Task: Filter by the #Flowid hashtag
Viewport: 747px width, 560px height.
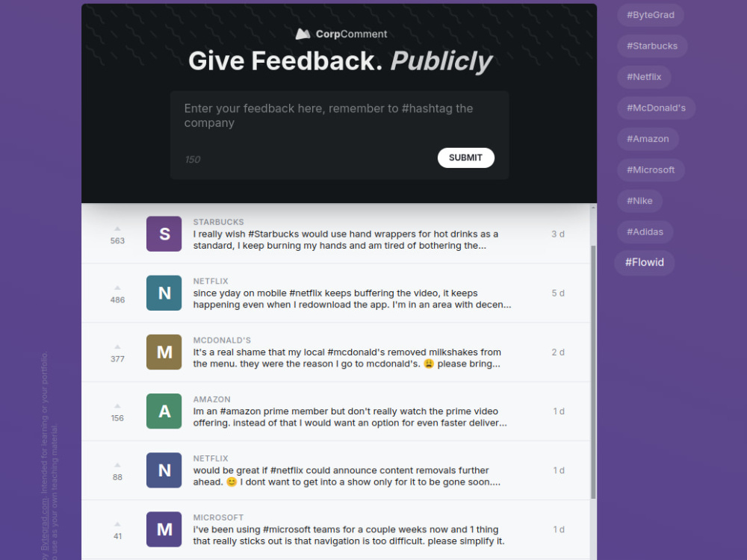Action: [x=644, y=262]
